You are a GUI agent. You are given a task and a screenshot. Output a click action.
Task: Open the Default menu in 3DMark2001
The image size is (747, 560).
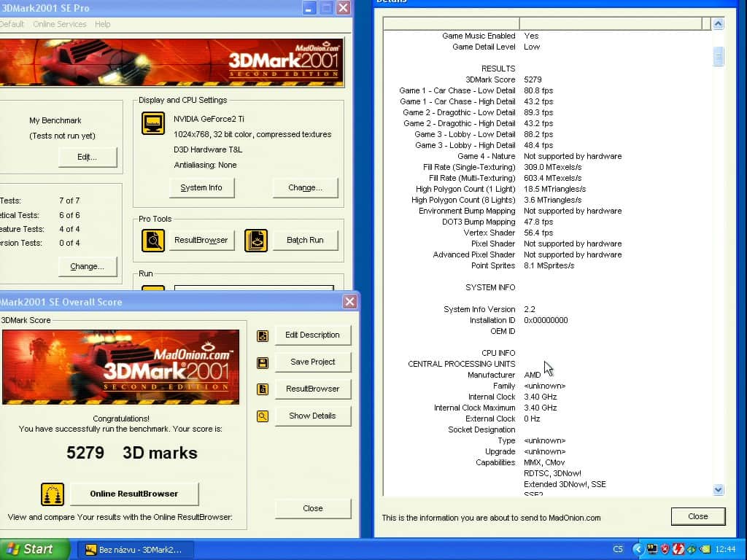point(12,24)
